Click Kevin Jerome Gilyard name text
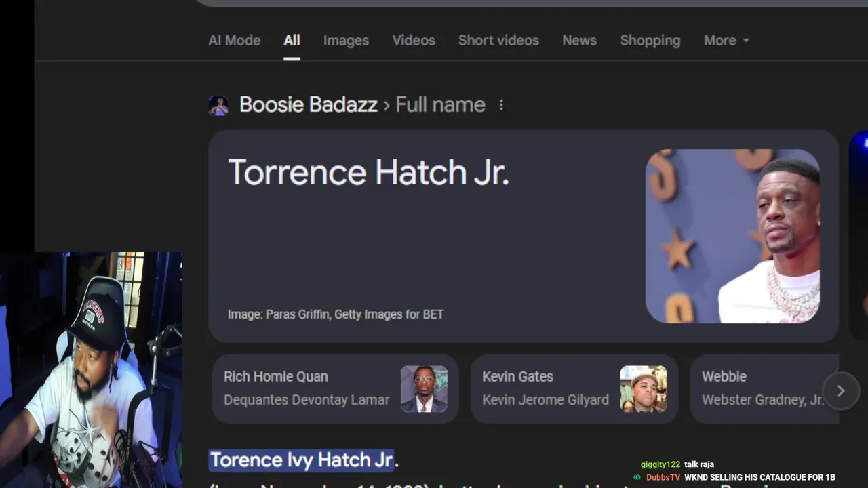The width and height of the screenshot is (868, 488). click(545, 400)
